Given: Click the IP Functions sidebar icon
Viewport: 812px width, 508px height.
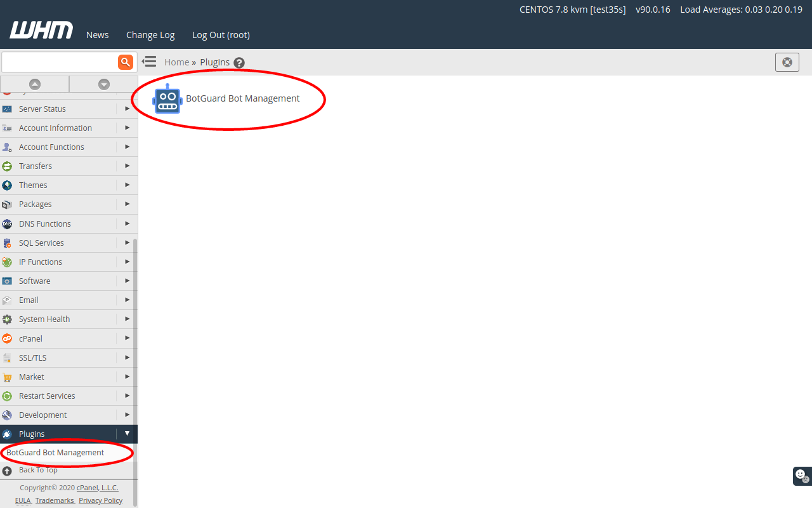Looking at the screenshot, I should coord(7,262).
